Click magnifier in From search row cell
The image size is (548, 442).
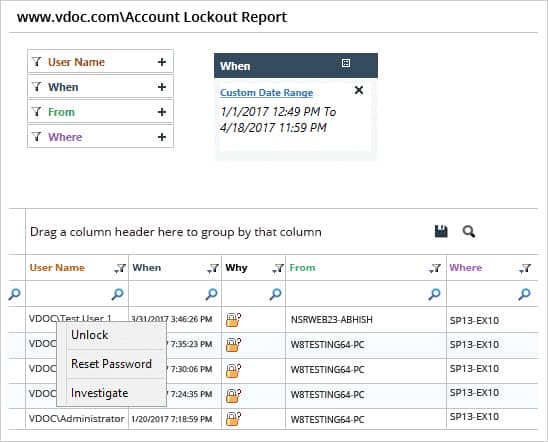[x=434, y=294]
